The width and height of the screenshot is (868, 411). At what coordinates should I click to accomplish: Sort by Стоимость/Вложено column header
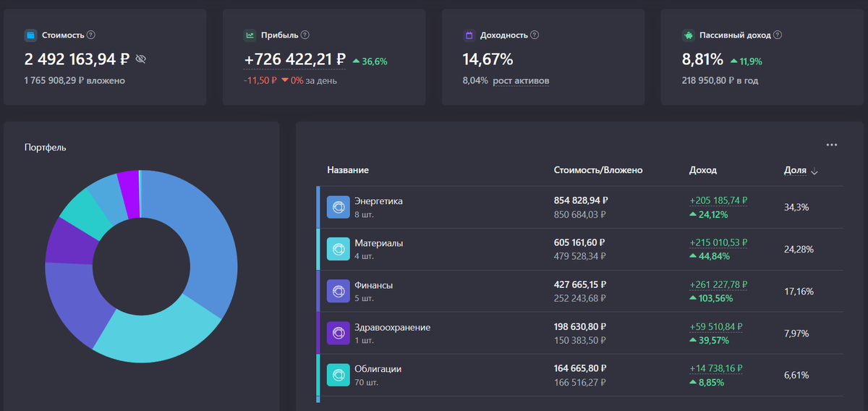[598, 170]
